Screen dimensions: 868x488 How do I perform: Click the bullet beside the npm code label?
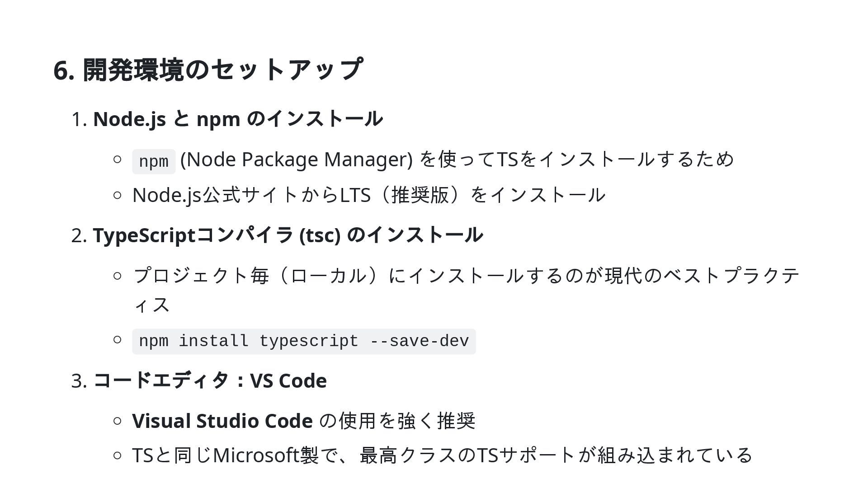(118, 159)
